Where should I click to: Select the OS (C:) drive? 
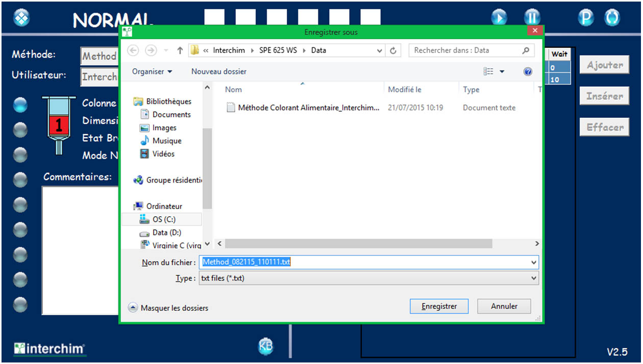click(162, 219)
